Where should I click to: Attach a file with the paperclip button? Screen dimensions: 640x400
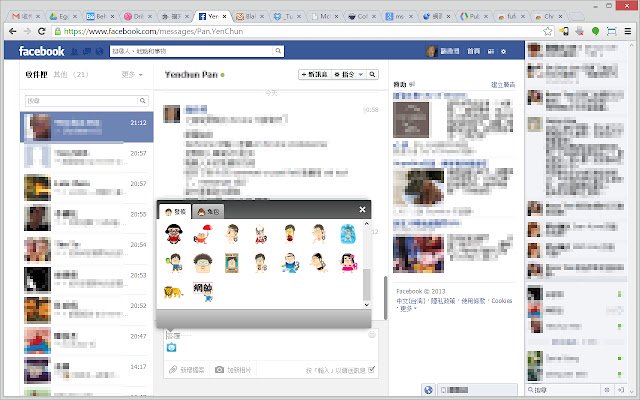click(187, 370)
